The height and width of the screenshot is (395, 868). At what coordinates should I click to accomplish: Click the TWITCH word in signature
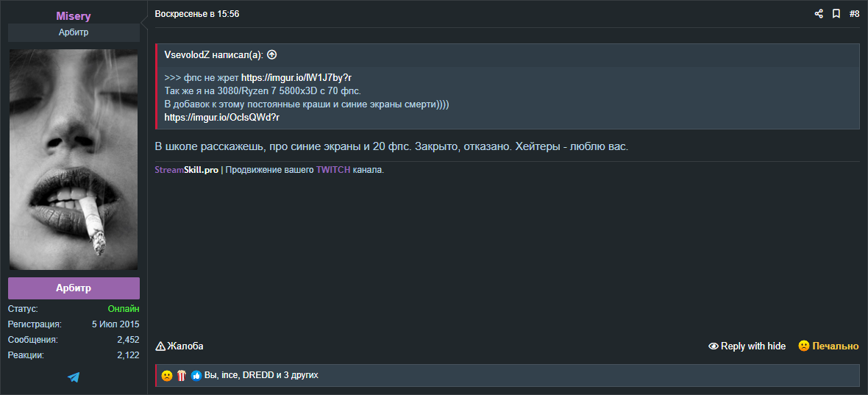(333, 170)
